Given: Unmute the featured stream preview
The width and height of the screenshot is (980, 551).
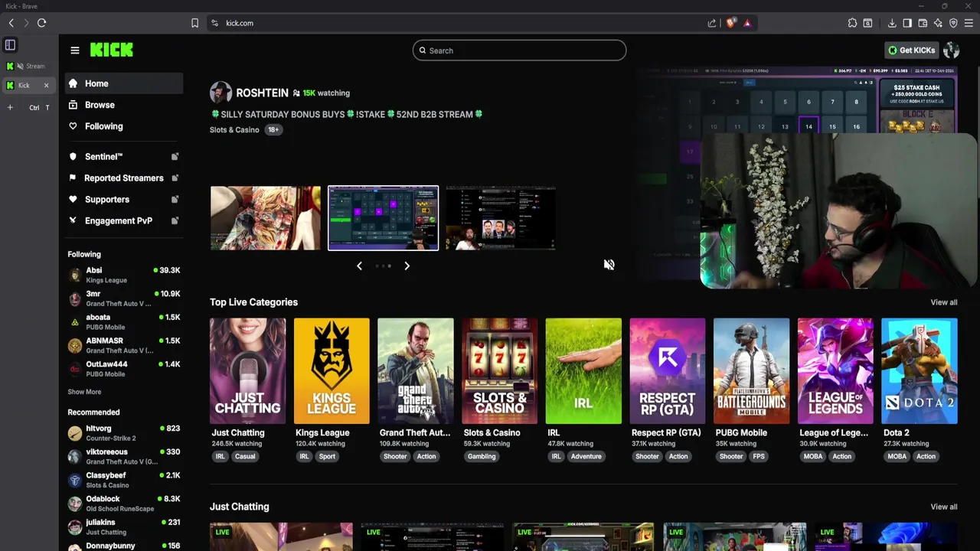Looking at the screenshot, I should pyautogui.click(x=609, y=265).
